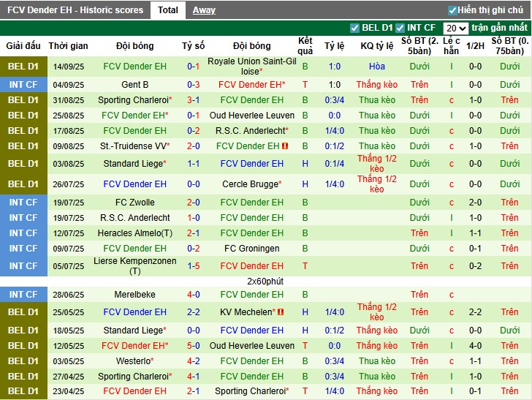This screenshot has width=532, height=400.
Task: Click the Westerlo team name
Action: (132, 361)
